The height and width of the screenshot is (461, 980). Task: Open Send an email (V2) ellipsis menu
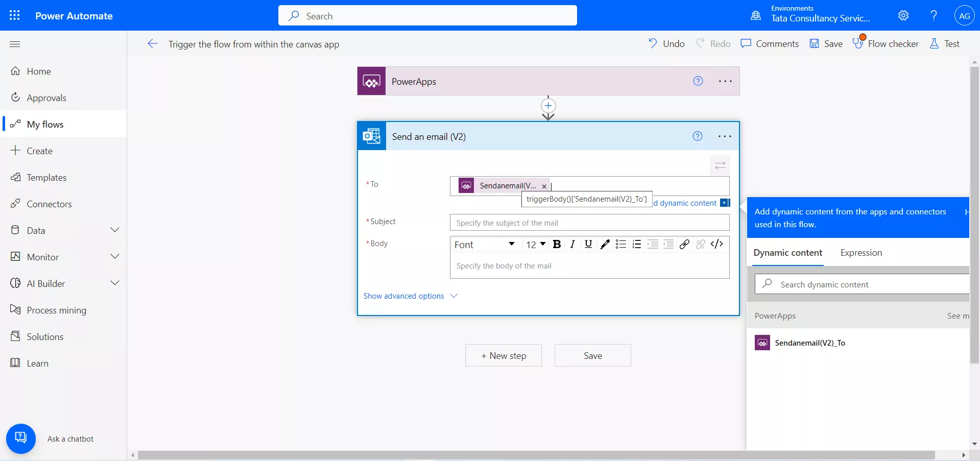pyautogui.click(x=725, y=136)
